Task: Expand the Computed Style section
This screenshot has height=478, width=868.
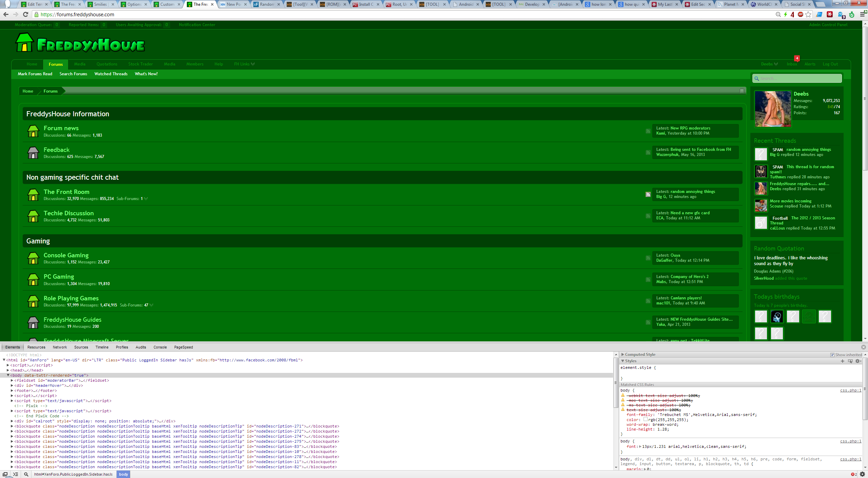Action: coord(623,355)
